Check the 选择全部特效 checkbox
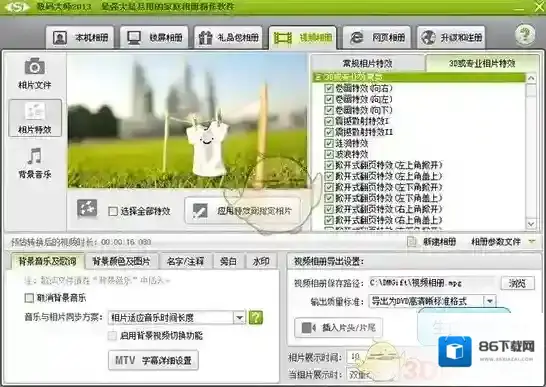Image resolution: width=546 pixels, height=387 pixels. click(113, 211)
